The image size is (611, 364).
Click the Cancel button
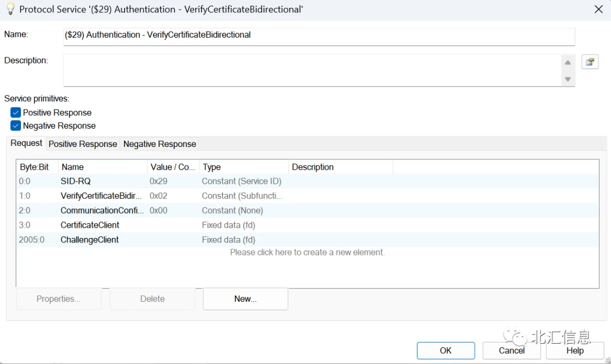[511, 350]
